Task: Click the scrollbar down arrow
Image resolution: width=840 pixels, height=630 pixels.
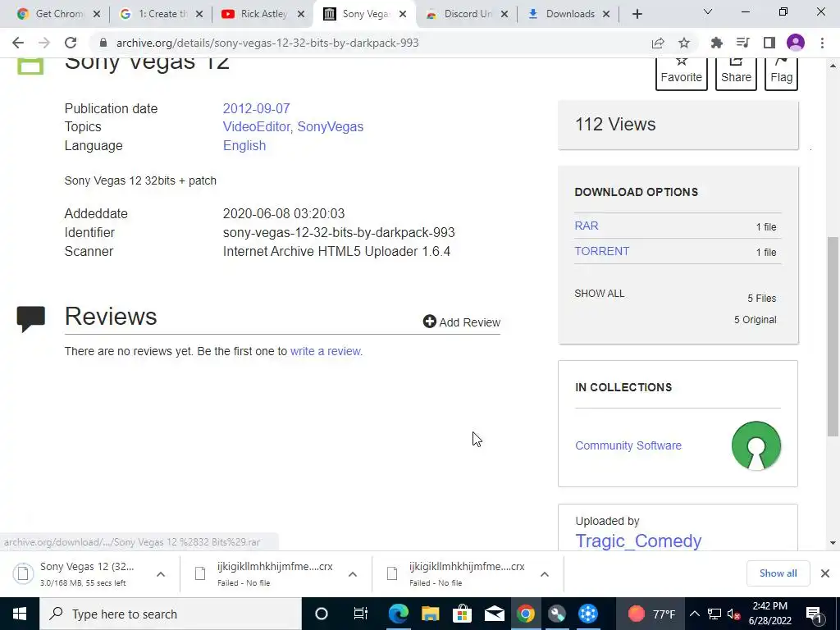Action: [833, 543]
